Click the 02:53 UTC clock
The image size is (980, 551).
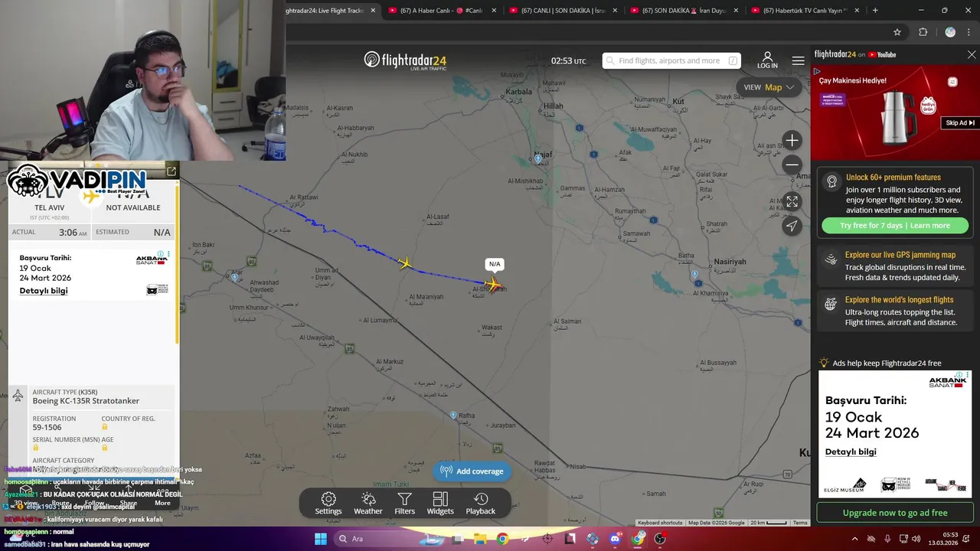coord(568,60)
